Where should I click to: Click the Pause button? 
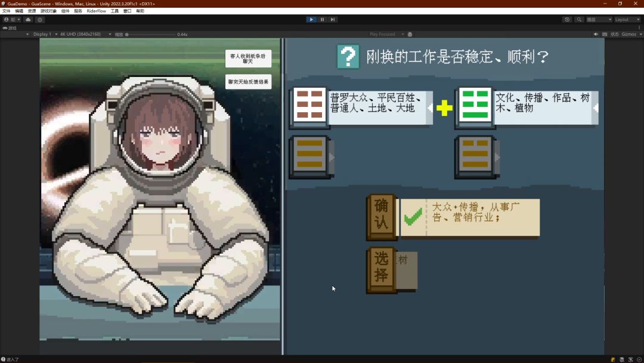322,20
